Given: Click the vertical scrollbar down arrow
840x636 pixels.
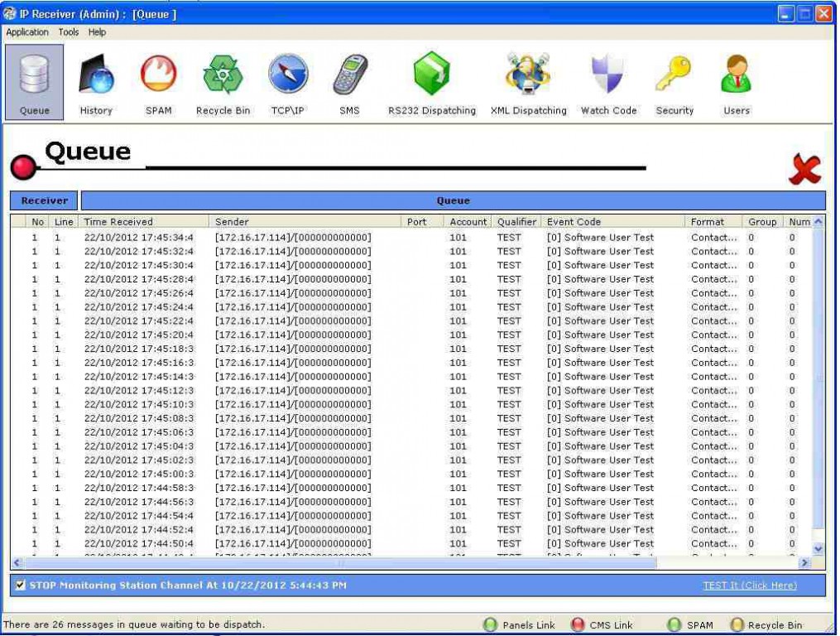Looking at the screenshot, I should click(x=818, y=548).
